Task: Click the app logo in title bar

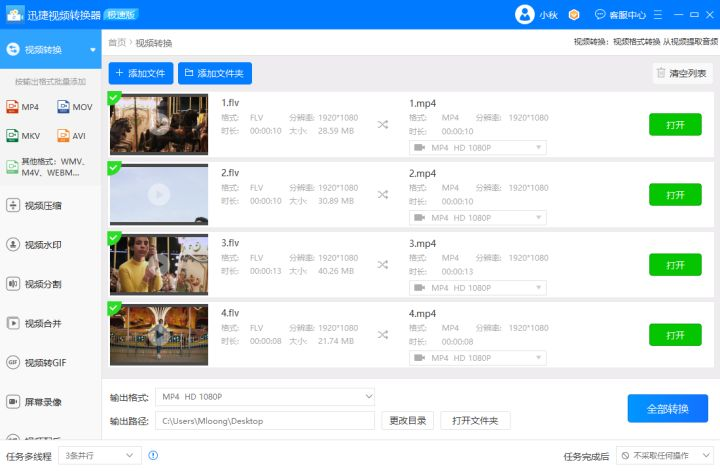Action: pos(15,15)
